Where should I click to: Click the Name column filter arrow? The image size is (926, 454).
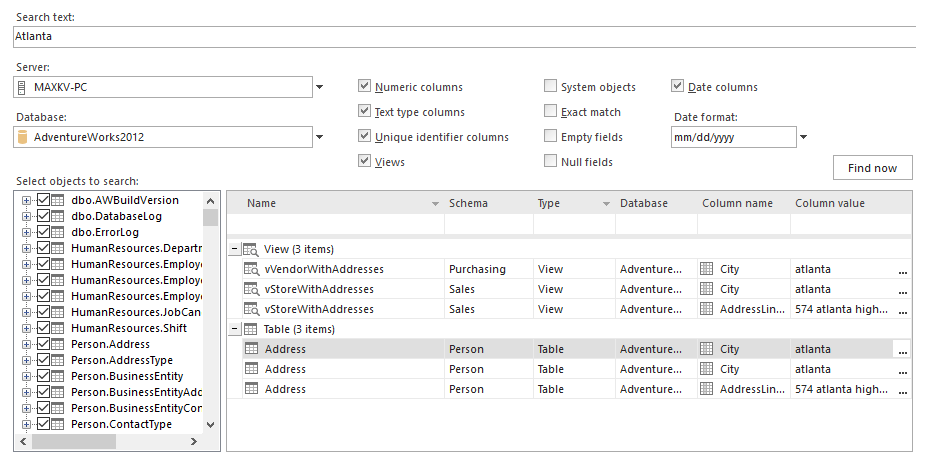(435, 204)
